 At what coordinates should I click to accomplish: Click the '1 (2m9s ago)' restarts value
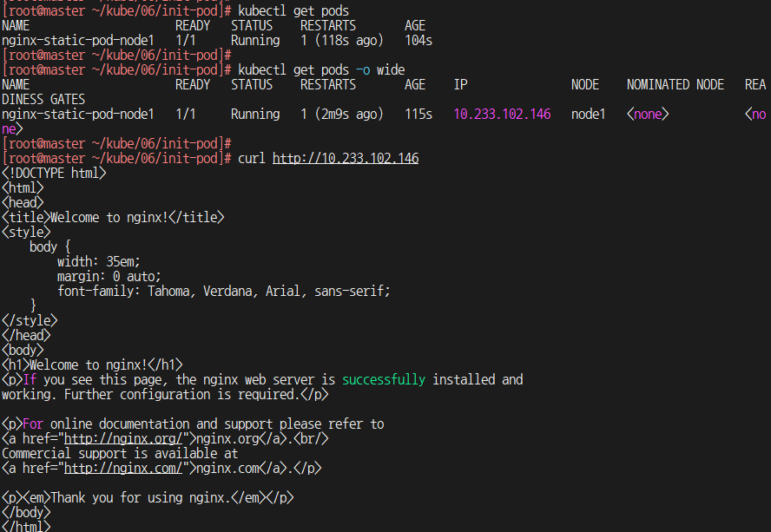342,114
